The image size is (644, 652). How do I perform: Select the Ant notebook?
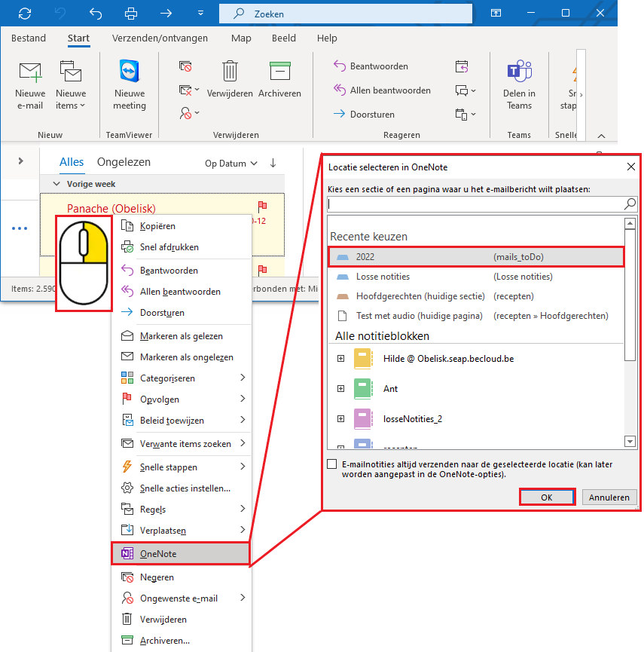(391, 389)
